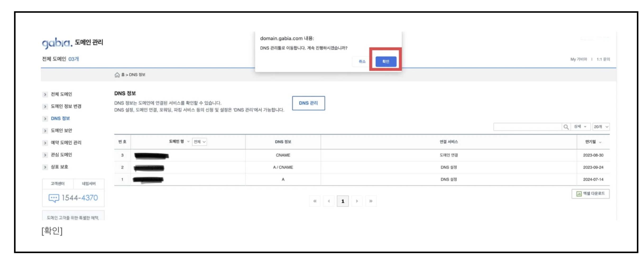Open the 20개 per-page dropdown
This screenshot has height=264, width=644.
[x=601, y=127]
